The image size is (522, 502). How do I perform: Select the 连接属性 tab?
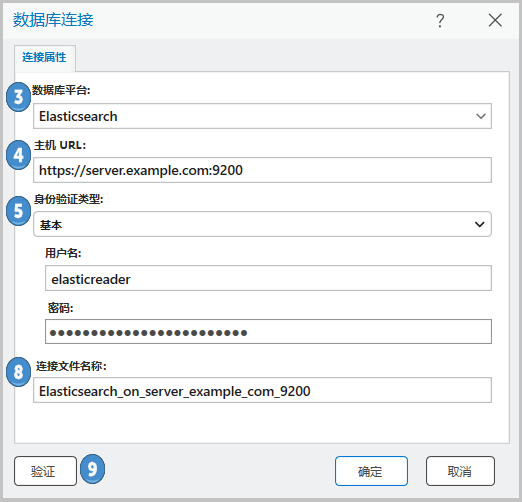click(45, 58)
